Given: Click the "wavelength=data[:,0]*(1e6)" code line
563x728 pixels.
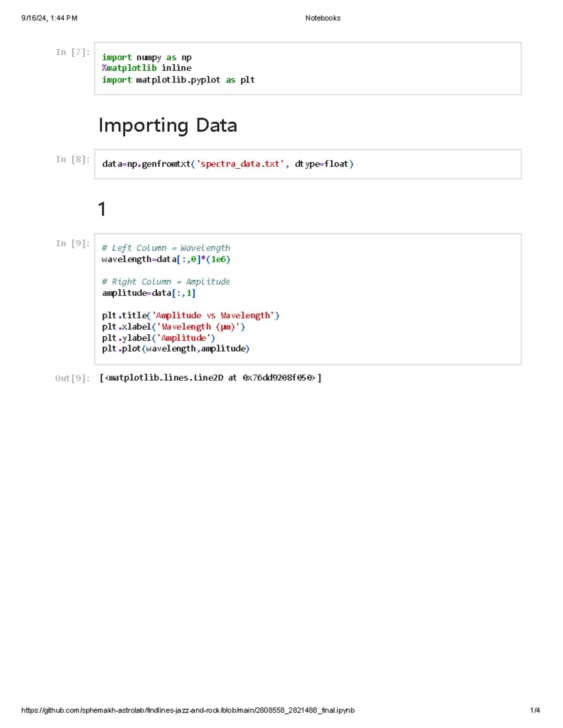Looking at the screenshot, I should pyautogui.click(x=166, y=259).
